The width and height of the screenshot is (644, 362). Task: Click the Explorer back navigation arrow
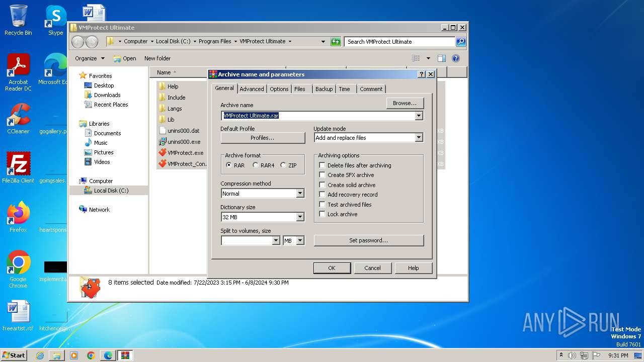click(78, 42)
